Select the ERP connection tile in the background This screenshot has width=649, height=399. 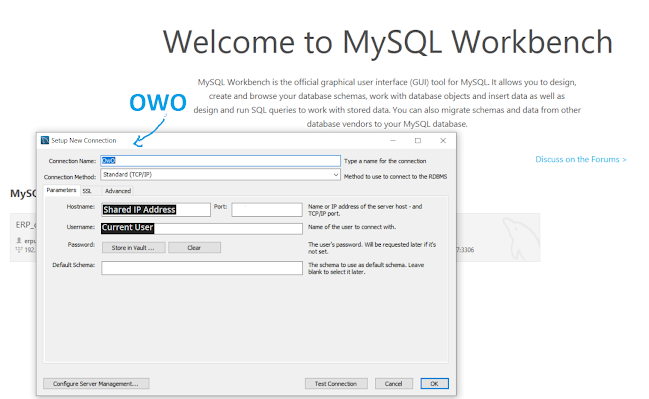click(x=24, y=238)
